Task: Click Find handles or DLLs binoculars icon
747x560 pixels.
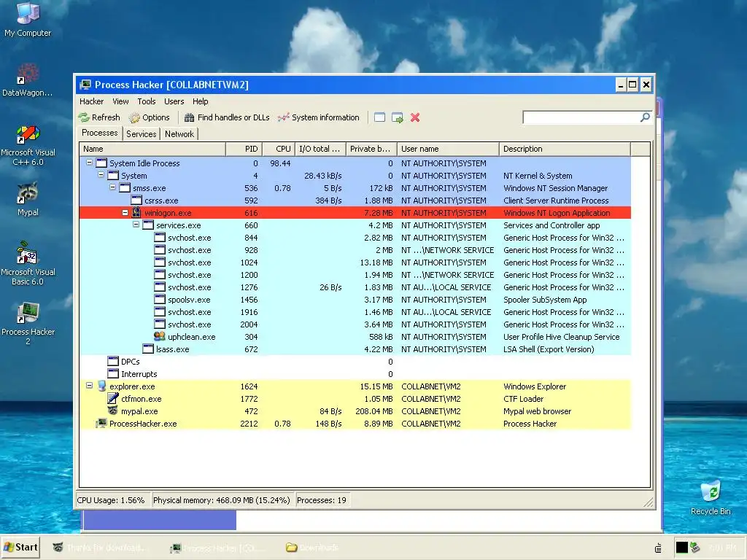Action: click(189, 117)
